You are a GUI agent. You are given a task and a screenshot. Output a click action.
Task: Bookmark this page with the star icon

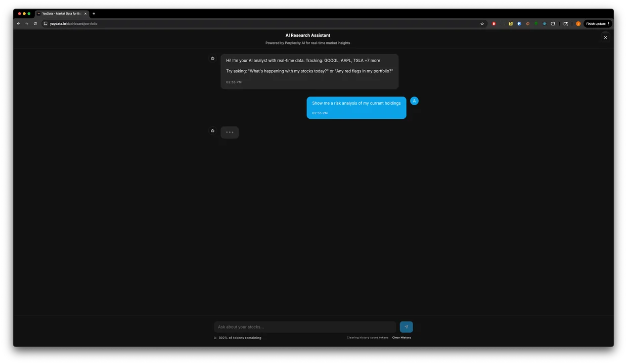point(482,24)
